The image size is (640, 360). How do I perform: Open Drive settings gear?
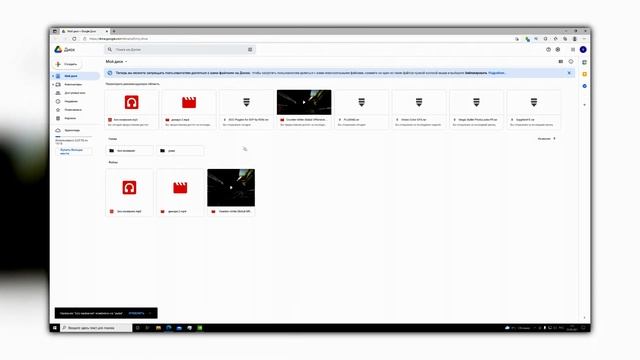(558, 49)
